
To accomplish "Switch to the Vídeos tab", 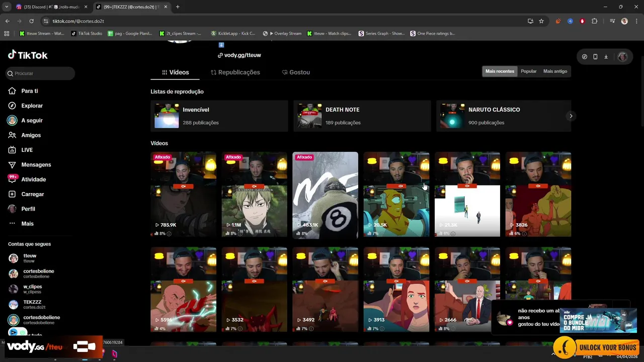I will pos(175,72).
